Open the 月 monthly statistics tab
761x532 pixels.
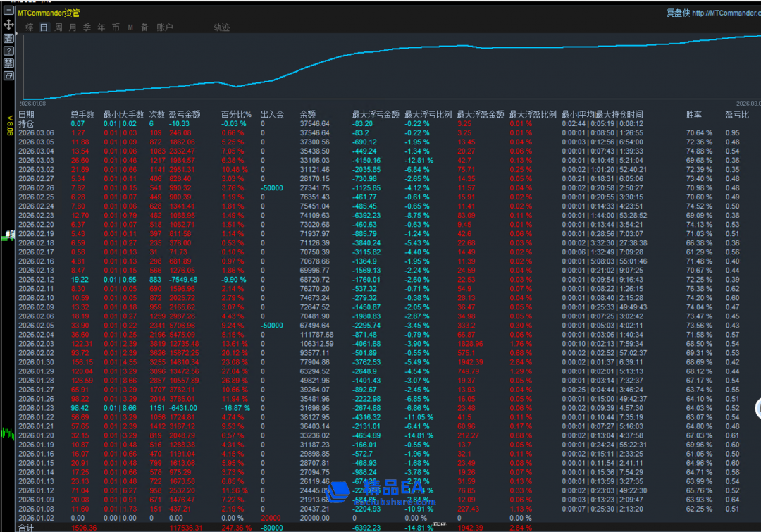click(x=73, y=27)
